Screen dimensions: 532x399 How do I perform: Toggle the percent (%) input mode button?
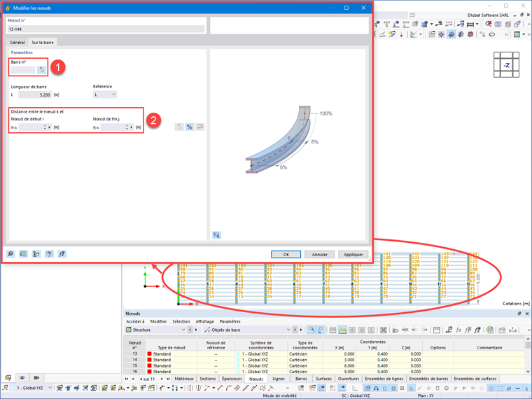click(189, 127)
